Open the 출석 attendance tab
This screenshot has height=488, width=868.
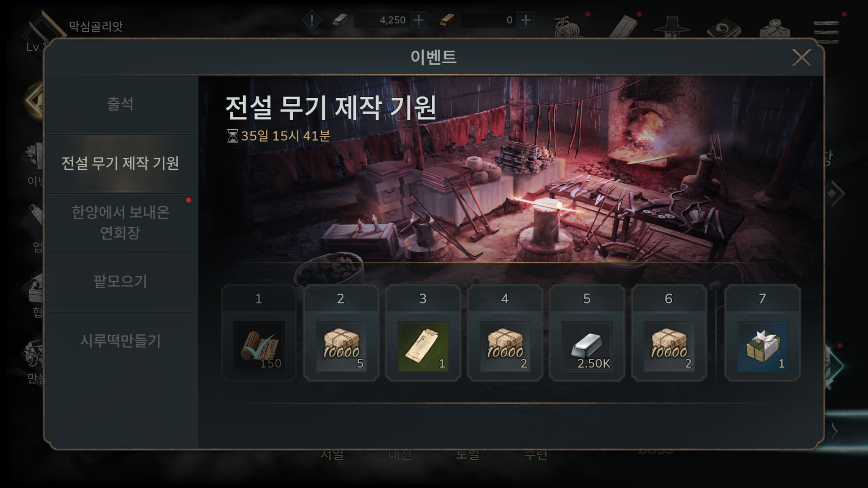(x=120, y=104)
